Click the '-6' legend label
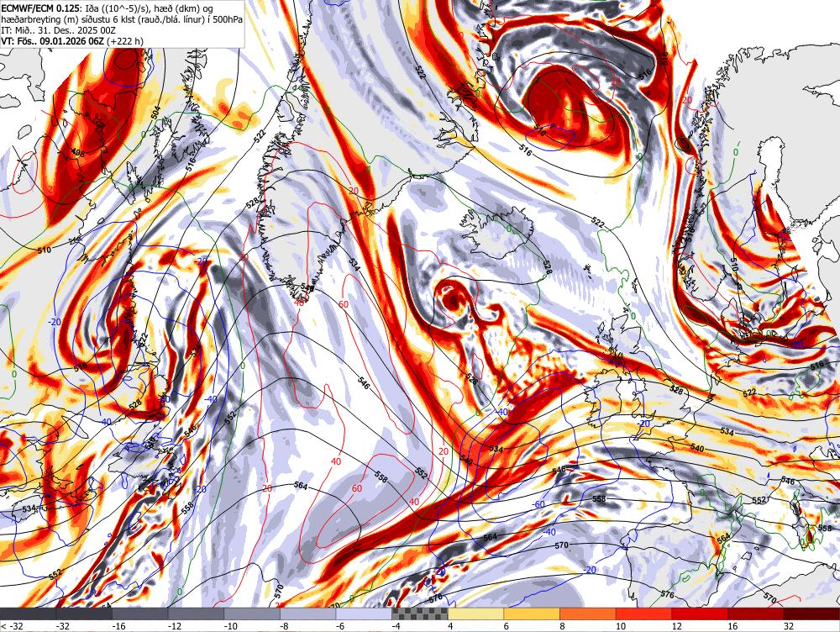 (340, 626)
